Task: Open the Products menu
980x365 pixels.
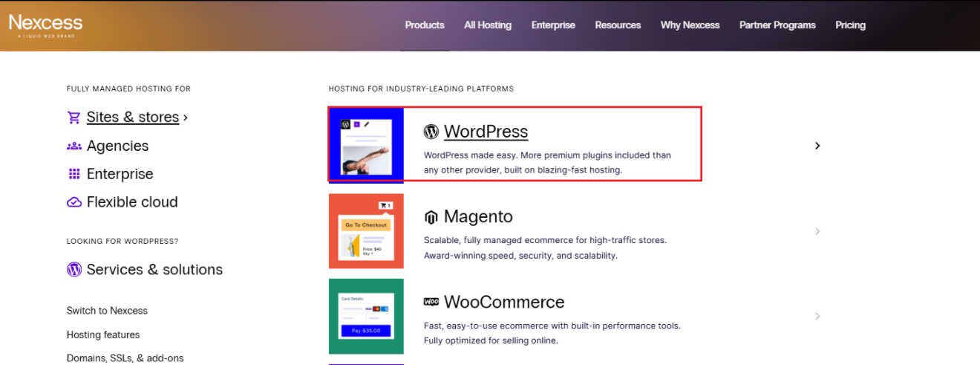Action: tap(425, 25)
